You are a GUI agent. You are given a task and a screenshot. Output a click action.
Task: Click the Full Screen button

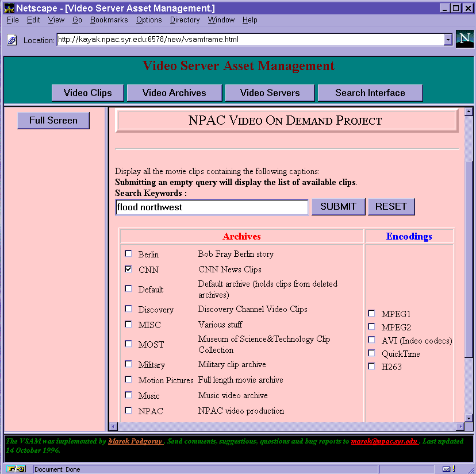point(53,121)
